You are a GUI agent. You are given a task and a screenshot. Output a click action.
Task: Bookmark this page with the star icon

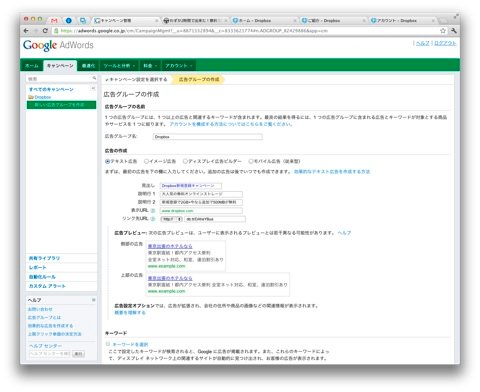pyautogui.click(x=443, y=31)
